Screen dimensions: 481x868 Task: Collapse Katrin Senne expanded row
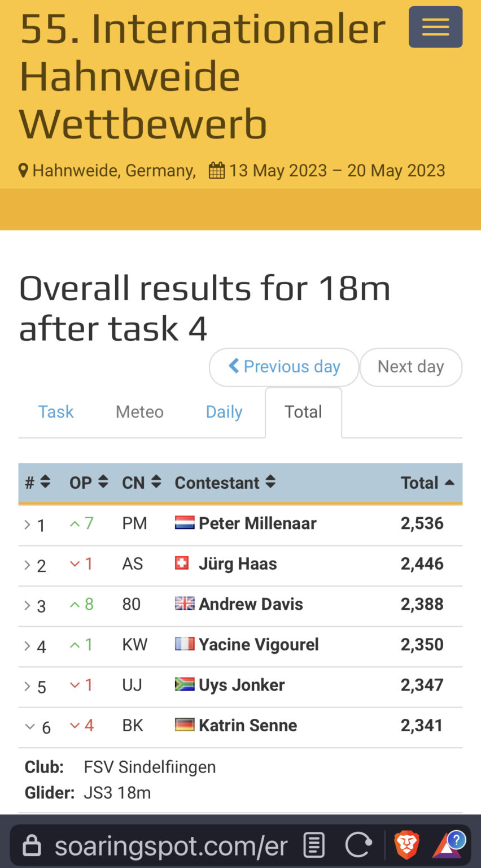30,727
